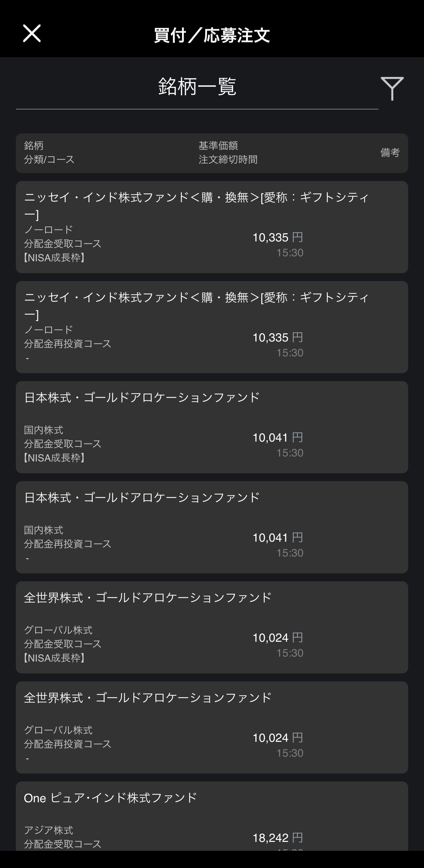Image resolution: width=424 pixels, height=868 pixels.
Task: Tap the One ピュア・インド株式ファンド title
Action: 111,798
